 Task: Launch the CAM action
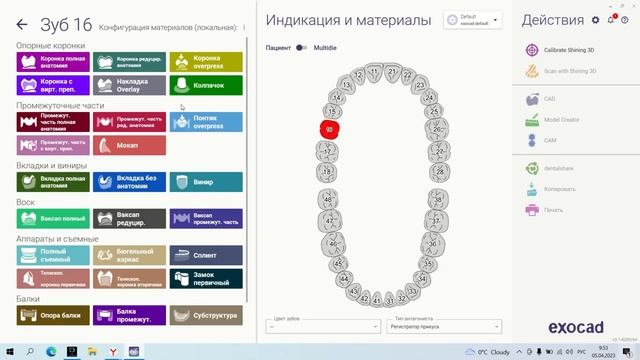pyautogui.click(x=541, y=140)
